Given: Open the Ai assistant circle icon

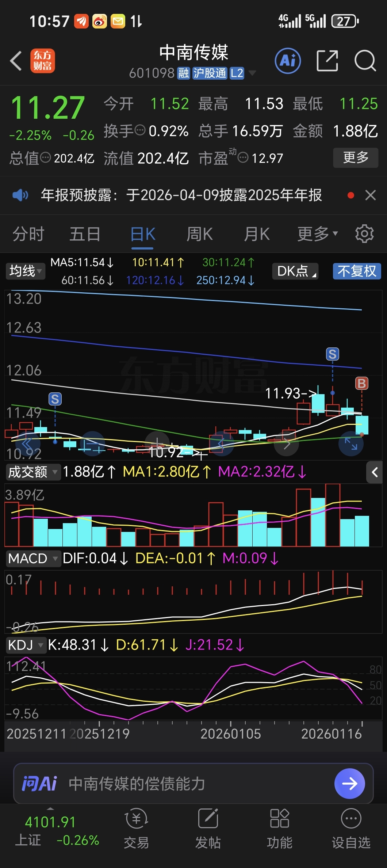Looking at the screenshot, I should pos(288,61).
